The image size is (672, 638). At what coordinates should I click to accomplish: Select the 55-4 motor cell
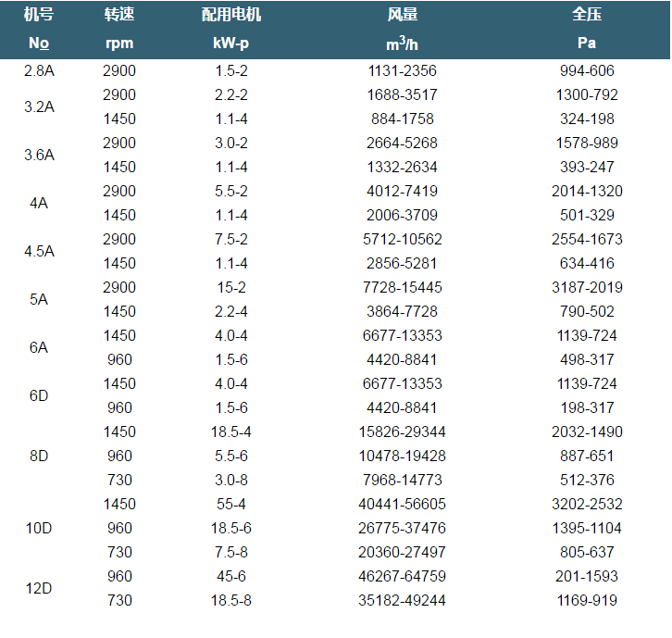pyautogui.click(x=231, y=504)
